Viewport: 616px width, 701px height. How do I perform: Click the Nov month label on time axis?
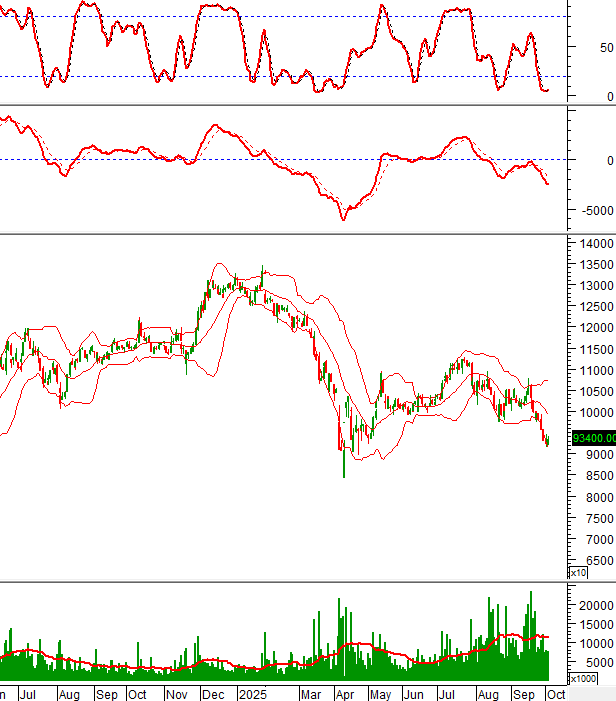point(176,694)
